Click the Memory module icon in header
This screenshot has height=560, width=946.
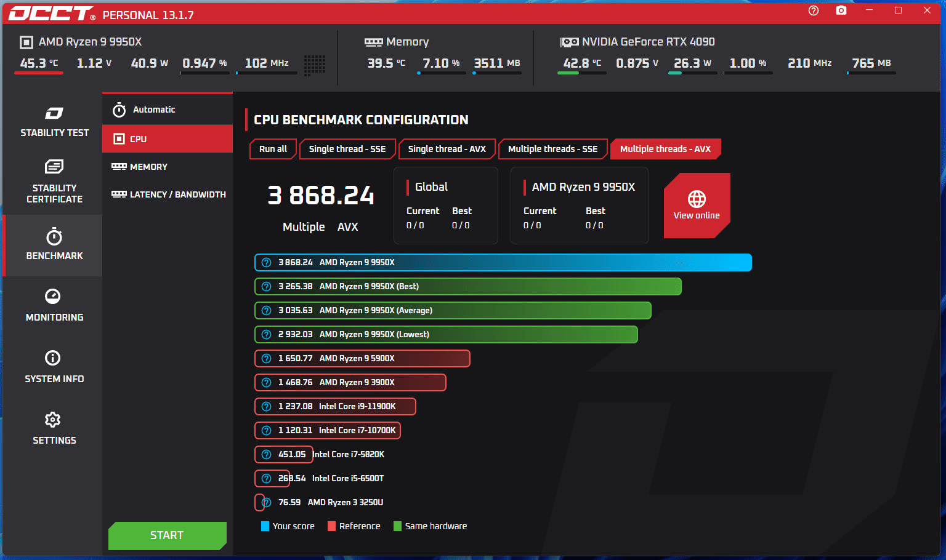[373, 42]
